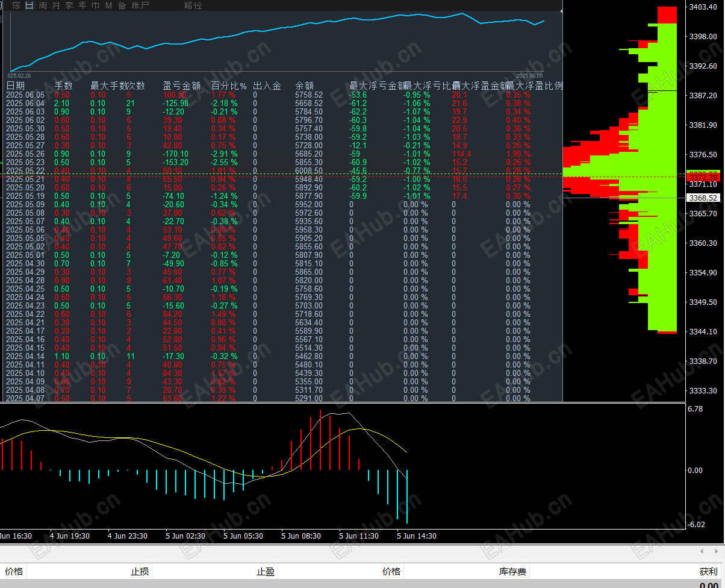725x588 pixels.
Task: Select the 账户 account tab
Action: tap(140, 5)
